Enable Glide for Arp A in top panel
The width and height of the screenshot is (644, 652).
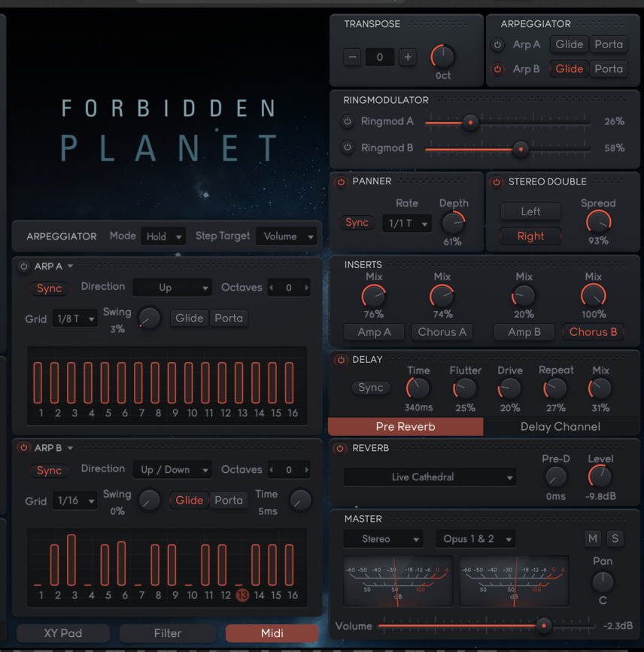click(570, 44)
